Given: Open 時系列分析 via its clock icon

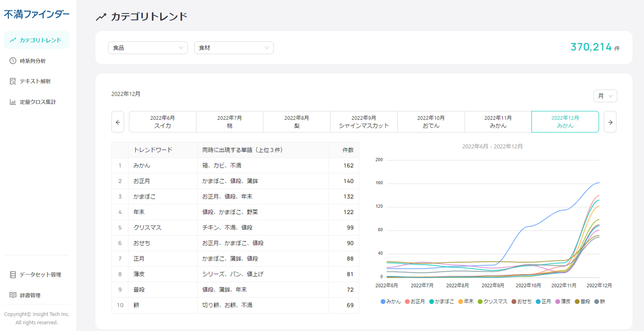Looking at the screenshot, I should (x=13, y=61).
